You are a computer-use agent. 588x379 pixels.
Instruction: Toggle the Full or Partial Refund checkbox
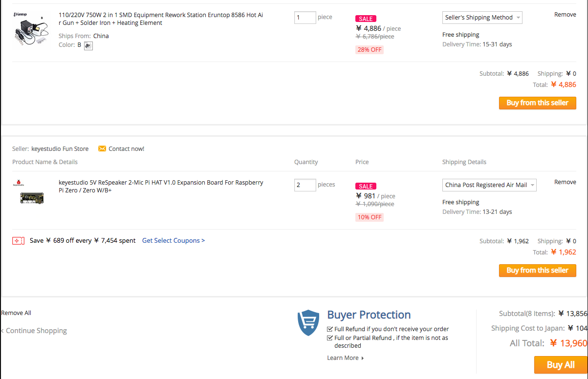[x=330, y=338]
